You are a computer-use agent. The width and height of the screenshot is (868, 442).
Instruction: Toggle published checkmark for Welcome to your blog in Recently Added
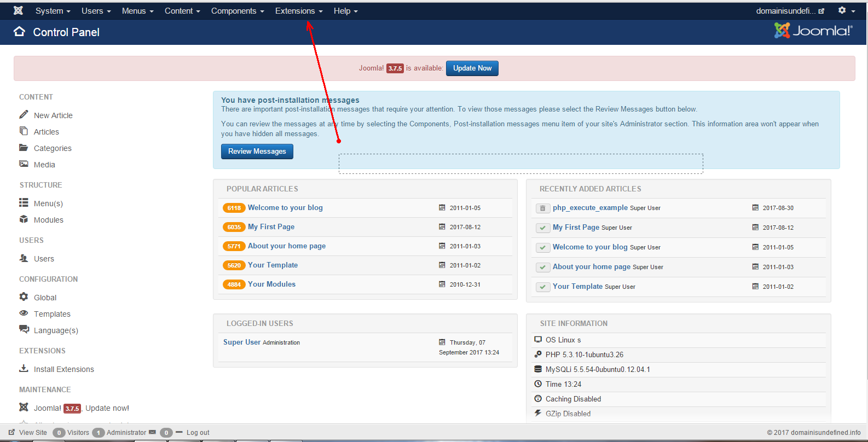pos(542,247)
